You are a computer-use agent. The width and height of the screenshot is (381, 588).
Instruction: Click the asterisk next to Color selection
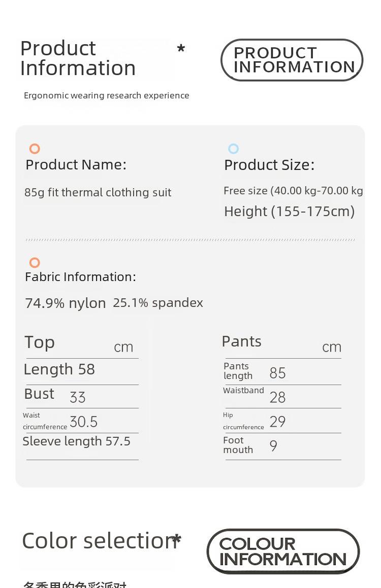tap(176, 540)
